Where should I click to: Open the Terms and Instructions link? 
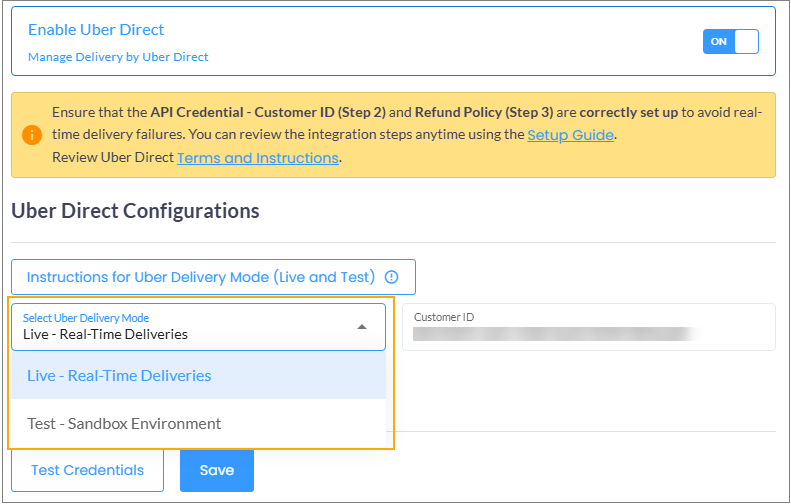coord(258,158)
